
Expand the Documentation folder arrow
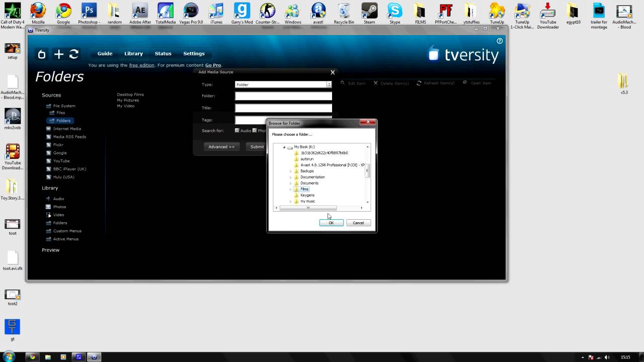point(290,177)
